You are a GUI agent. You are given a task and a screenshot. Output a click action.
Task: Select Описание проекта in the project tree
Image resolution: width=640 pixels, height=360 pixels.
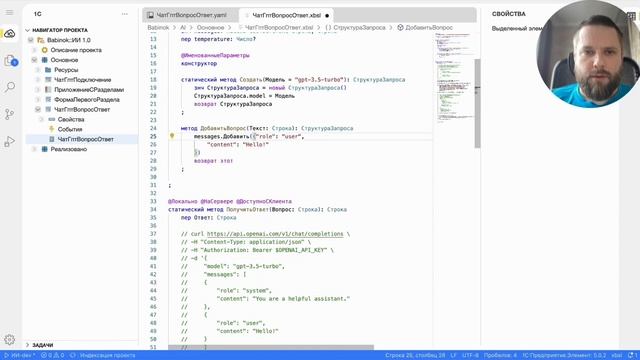click(76, 50)
